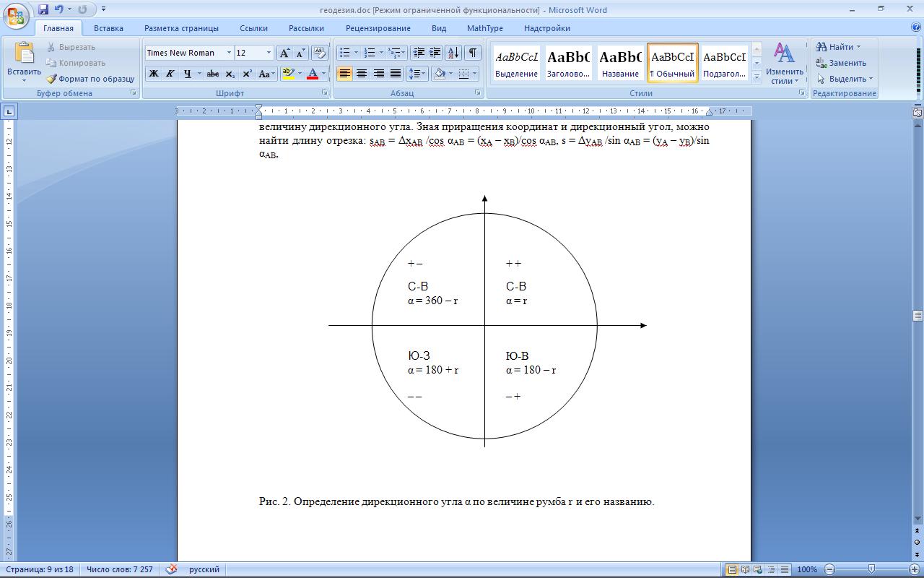Screen dimensions: 924x578
Task: Toggle bold (Ж) formatting
Action: click(x=153, y=74)
